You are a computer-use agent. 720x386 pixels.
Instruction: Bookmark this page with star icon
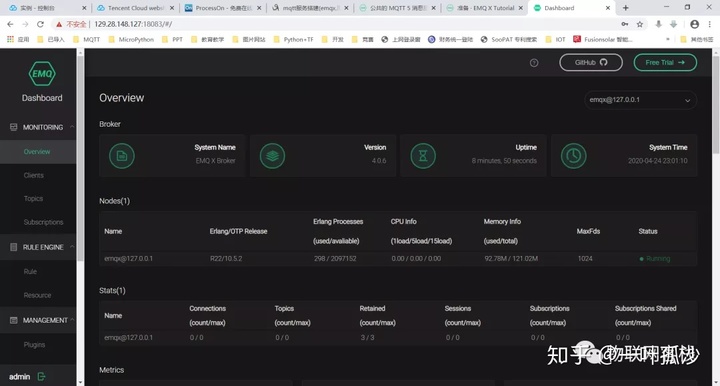640,24
